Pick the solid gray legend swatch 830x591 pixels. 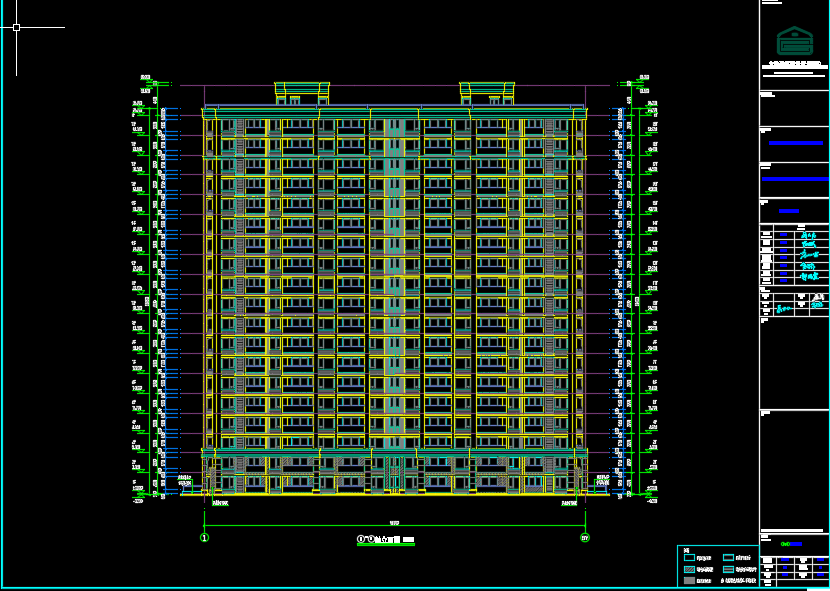pos(690,580)
